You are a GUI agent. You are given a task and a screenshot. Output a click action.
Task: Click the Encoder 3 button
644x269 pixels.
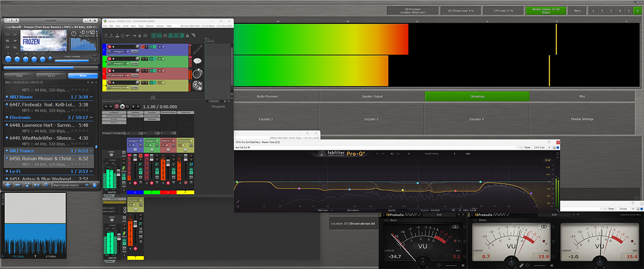point(371,119)
